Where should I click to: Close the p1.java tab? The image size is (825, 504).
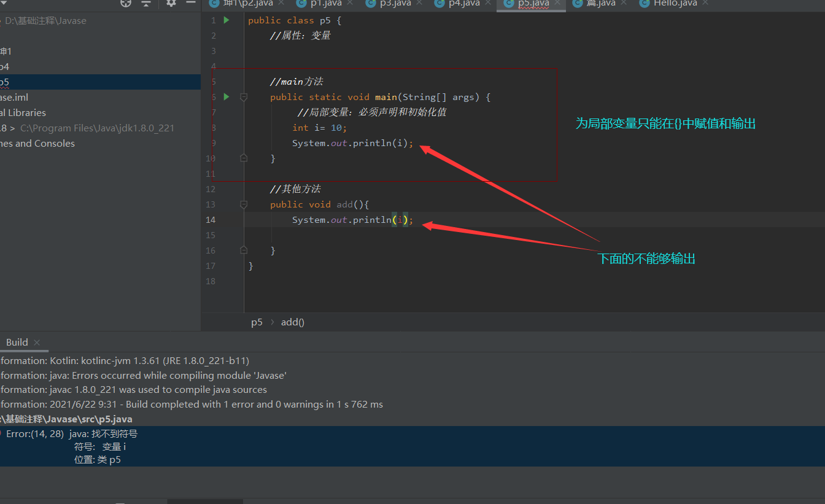coord(351,3)
